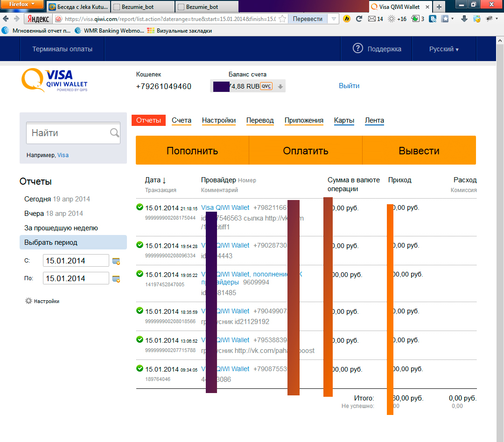Click Visa QIWI Wallet link at 21:18:15

[225, 207]
